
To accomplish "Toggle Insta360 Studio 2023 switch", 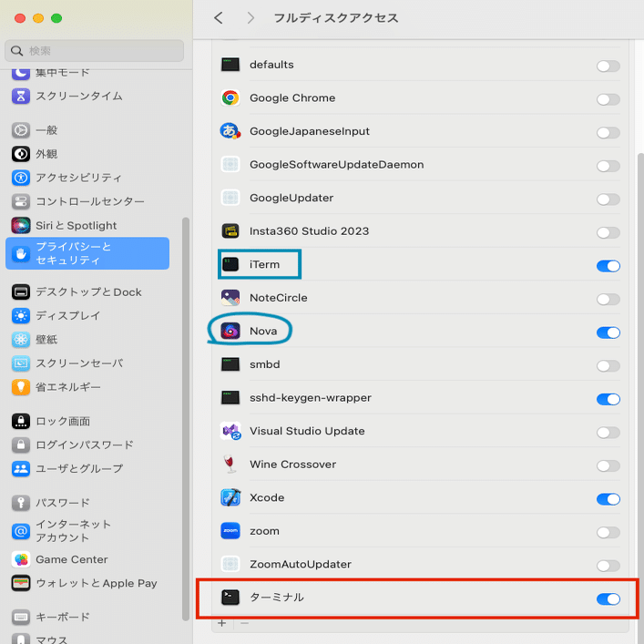I will (608, 233).
